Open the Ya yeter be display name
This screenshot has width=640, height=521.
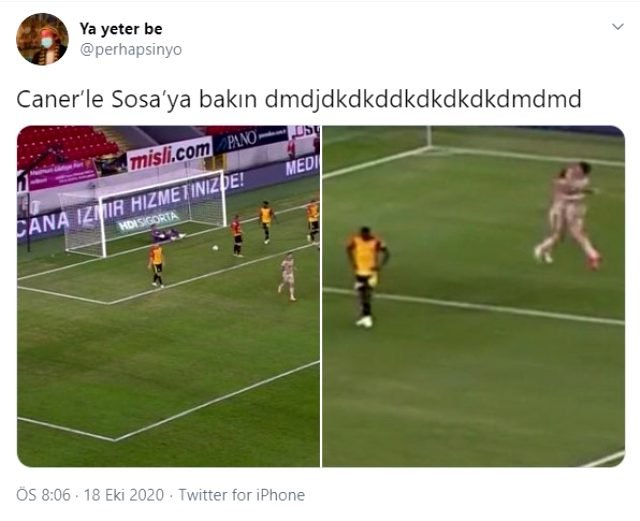121,29
